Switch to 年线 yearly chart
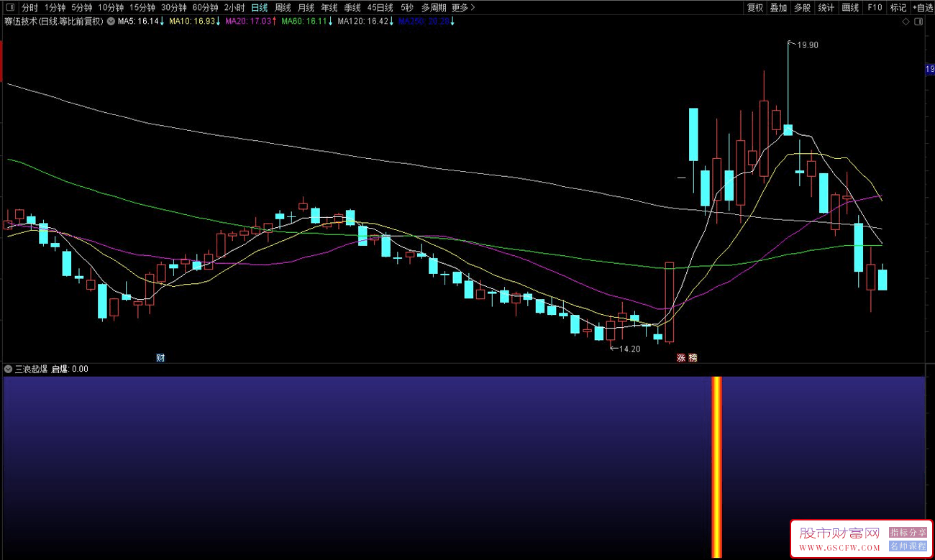This screenshot has width=935, height=560. 329,7
